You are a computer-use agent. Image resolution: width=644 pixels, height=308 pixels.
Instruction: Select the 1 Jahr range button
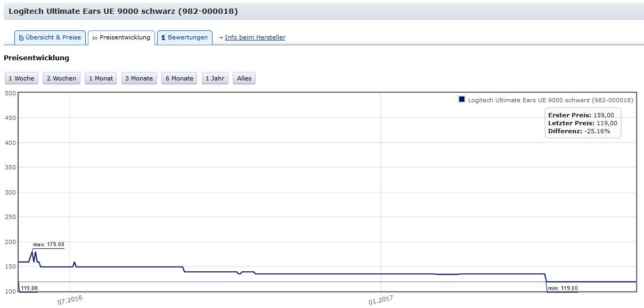point(215,78)
